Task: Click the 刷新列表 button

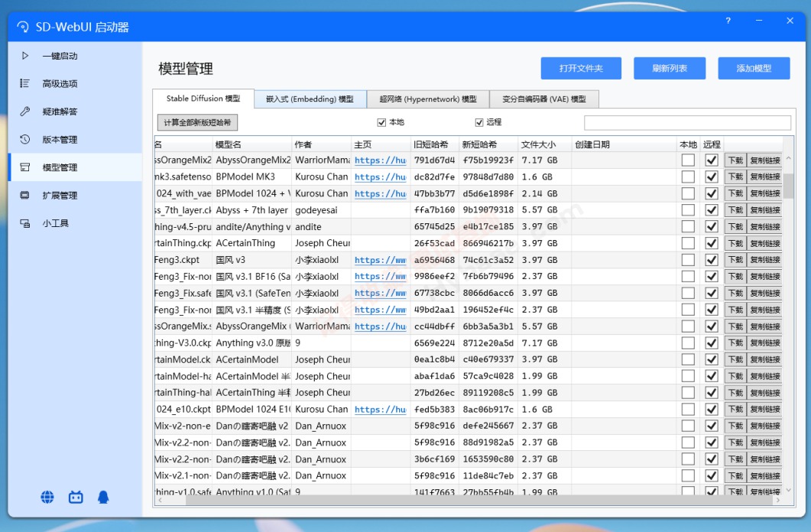Action: [670, 68]
